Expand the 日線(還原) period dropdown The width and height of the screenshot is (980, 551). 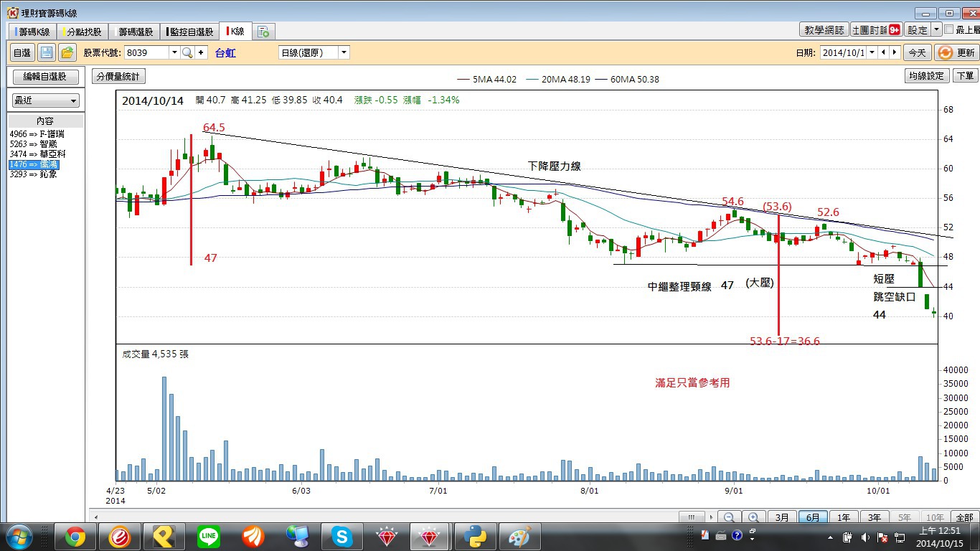click(344, 52)
